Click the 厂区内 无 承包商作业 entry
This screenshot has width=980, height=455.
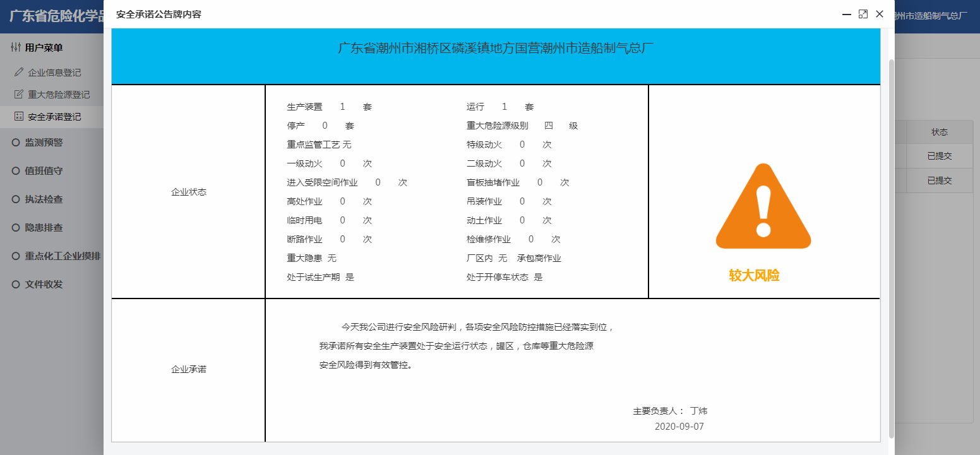click(x=514, y=258)
